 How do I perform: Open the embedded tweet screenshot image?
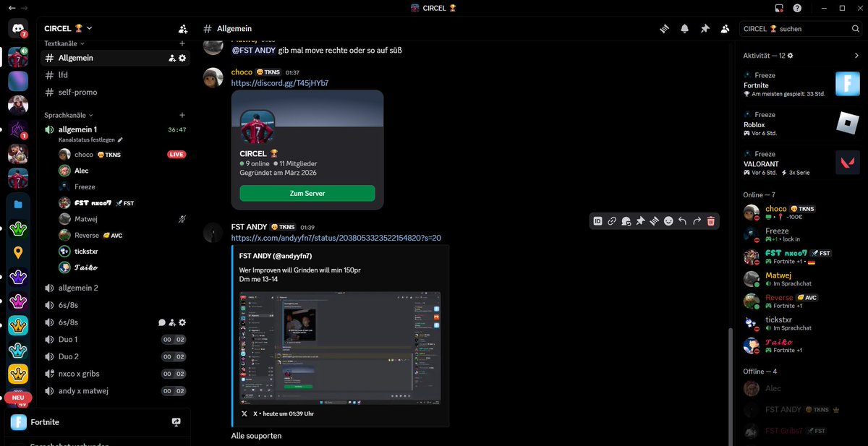tap(340, 346)
